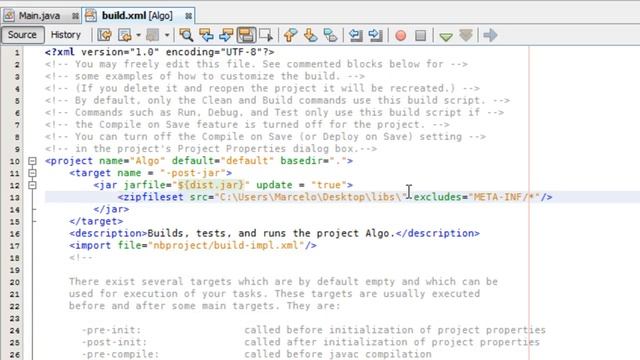640x360 pixels.
Task: Click the 'basedir' attribute on line 10
Action: coord(301,160)
